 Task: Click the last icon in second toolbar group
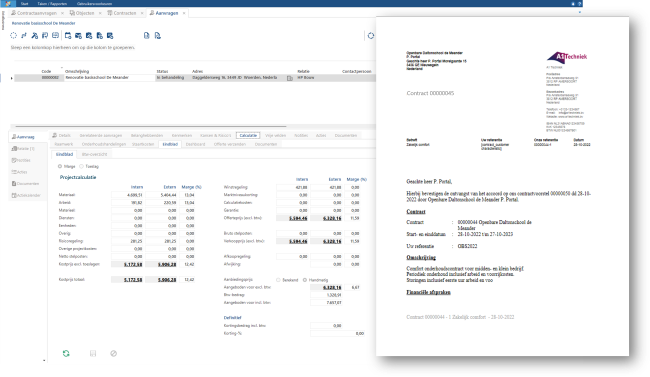pyautogui.click(x=110, y=36)
